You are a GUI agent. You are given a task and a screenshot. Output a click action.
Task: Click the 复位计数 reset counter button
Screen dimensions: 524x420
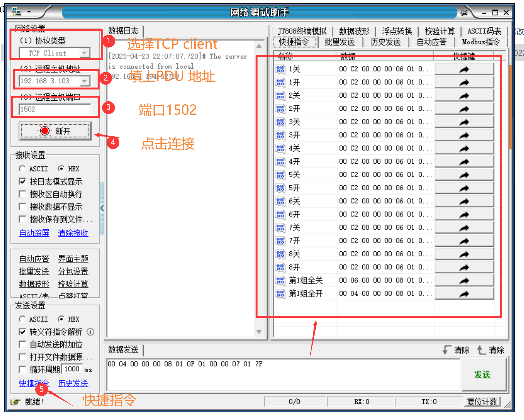482,402
